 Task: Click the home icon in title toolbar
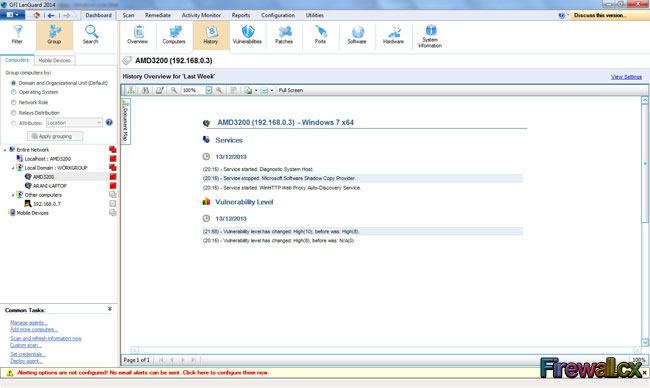coord(36,15)
